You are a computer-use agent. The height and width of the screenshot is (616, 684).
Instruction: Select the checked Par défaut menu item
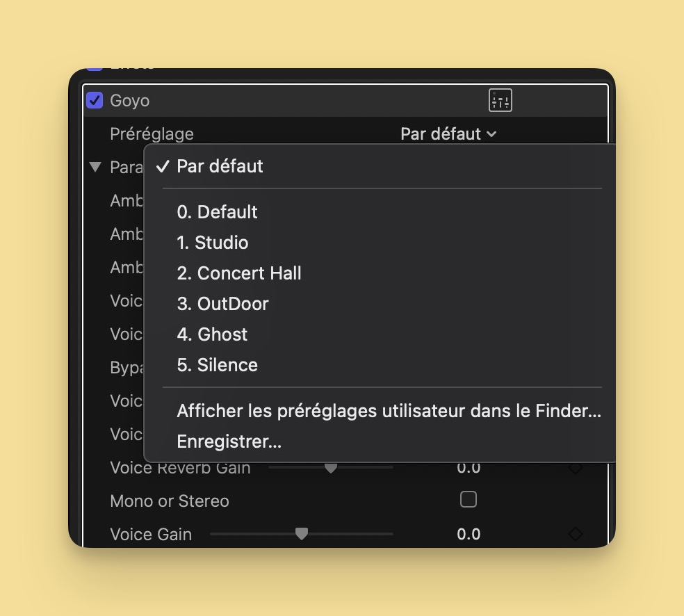220,166
